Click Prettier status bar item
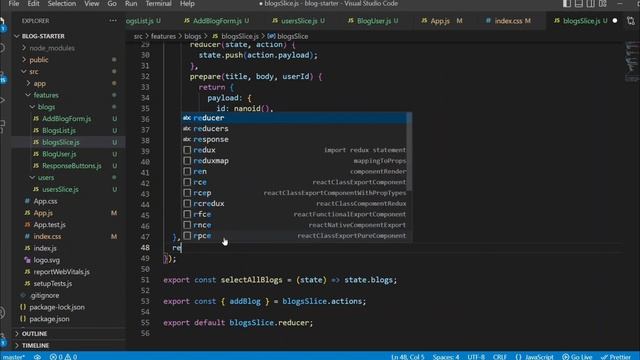Image resolution: width=640 pixels, height=360 pixels. tap(616, 357)
